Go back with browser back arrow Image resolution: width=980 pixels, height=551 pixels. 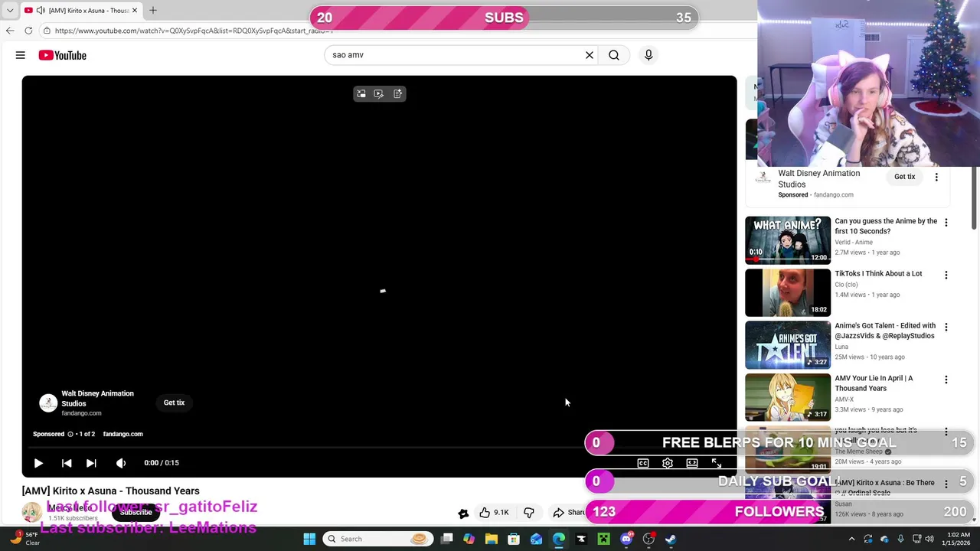10,31
